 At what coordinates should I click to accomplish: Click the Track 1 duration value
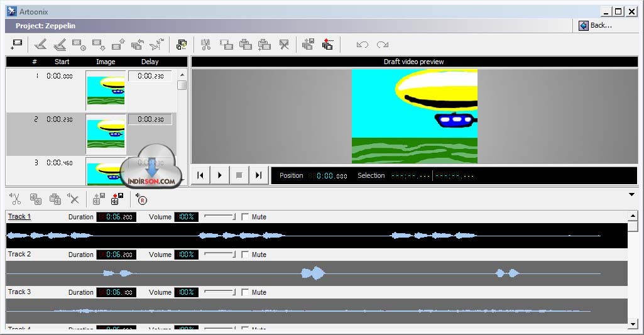coord(116,217)
